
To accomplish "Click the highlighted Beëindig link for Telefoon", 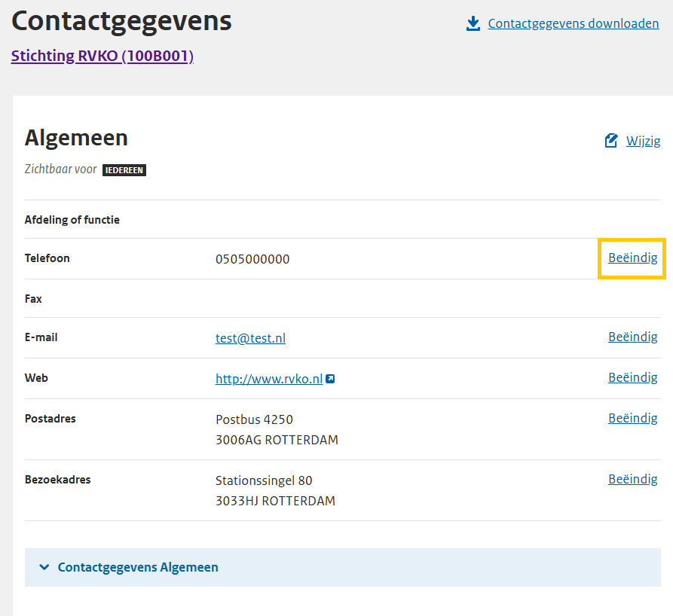I will [632, 258].
